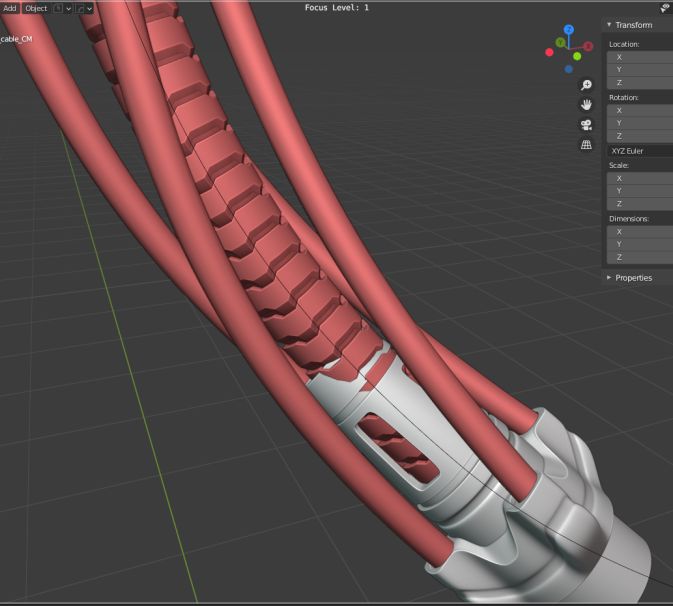The image size is (673, 606).
Task: Click the 'Focus Level: 1' viewport text
Action: 336,8
